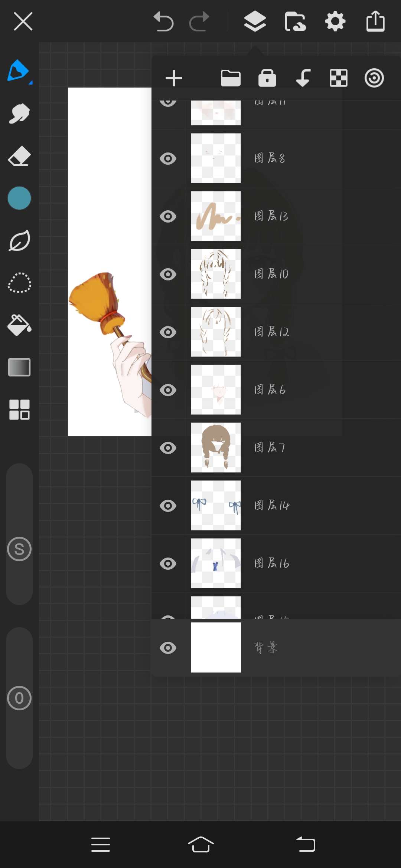Select the lasso selection tool

[x=19, y=283]
